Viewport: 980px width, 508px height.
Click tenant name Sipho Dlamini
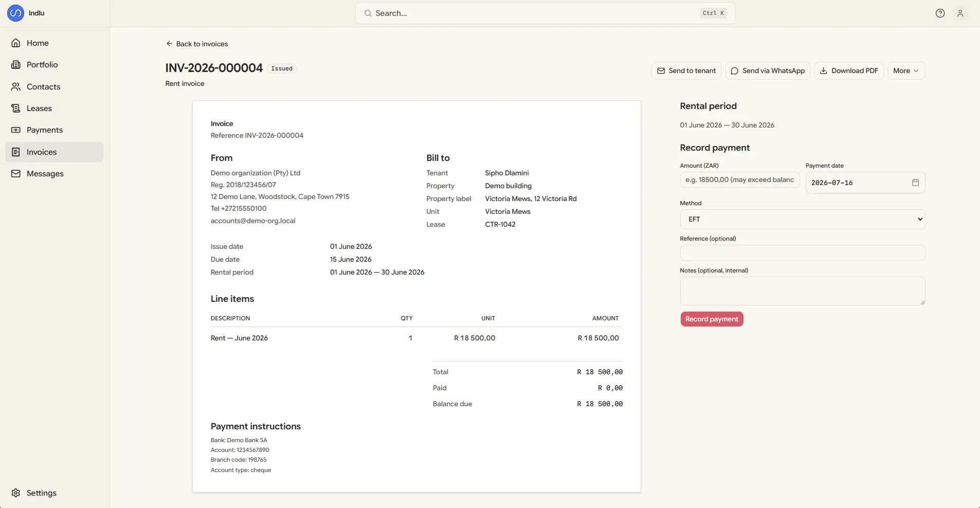point(507,173)
